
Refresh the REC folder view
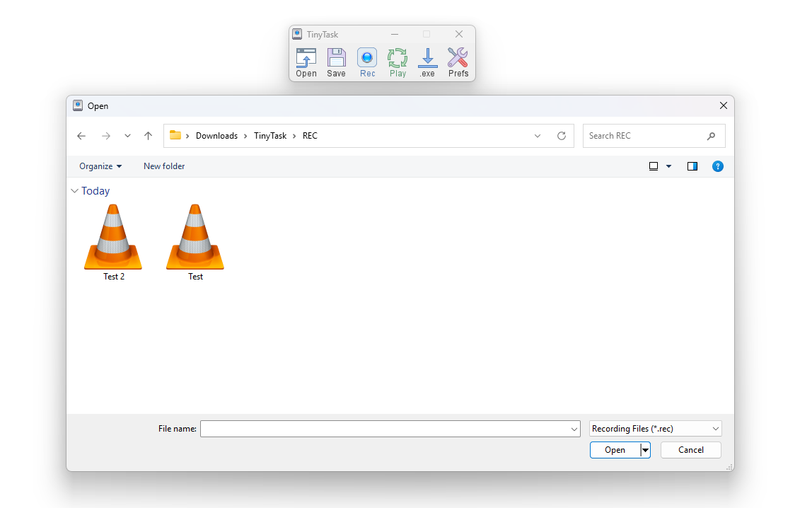click(x=562, y=136)
